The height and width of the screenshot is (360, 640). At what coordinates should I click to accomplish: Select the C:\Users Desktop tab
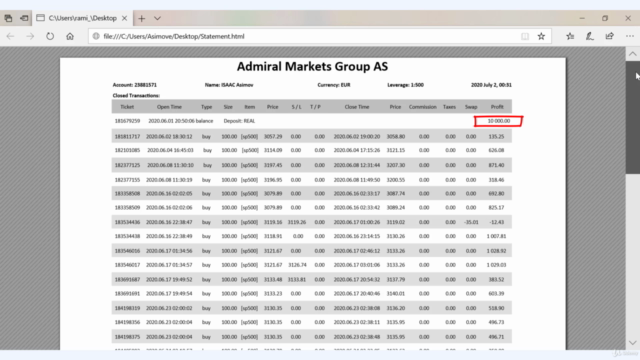(82, 18)
